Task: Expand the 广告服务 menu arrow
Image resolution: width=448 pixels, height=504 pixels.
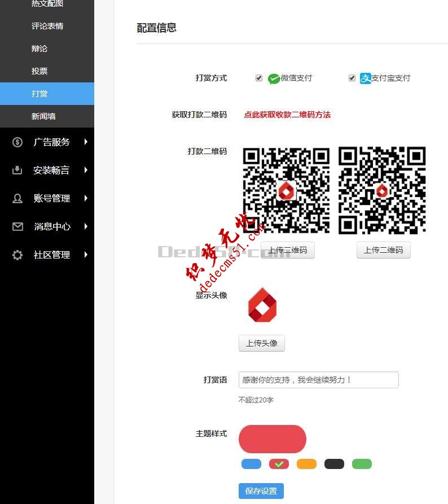Action: [x=86, y=142]
